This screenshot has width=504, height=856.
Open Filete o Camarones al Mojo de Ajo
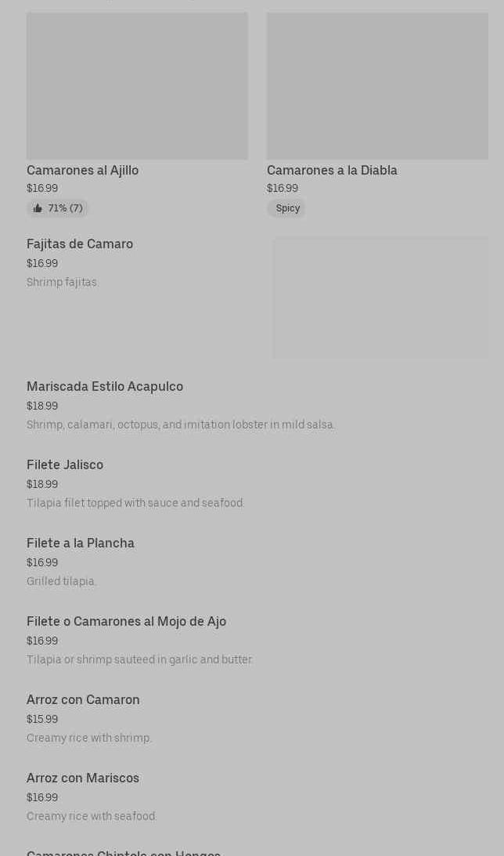pos(126,621)
